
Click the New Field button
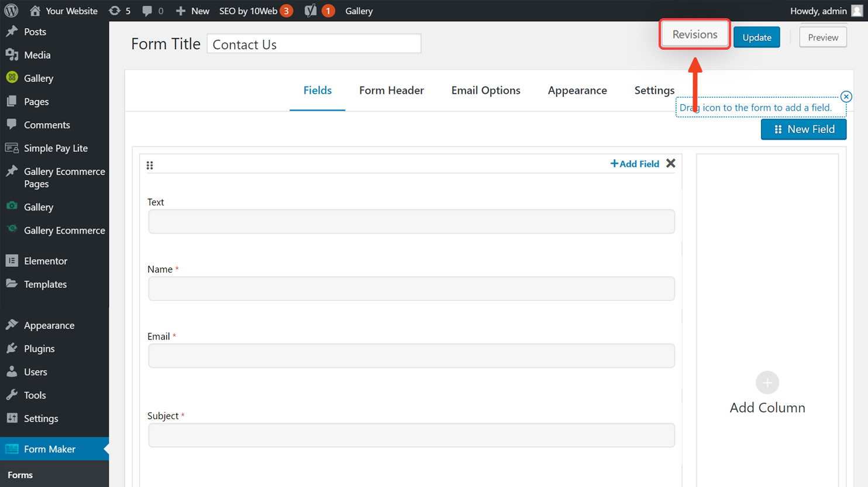tap(804, 129)
